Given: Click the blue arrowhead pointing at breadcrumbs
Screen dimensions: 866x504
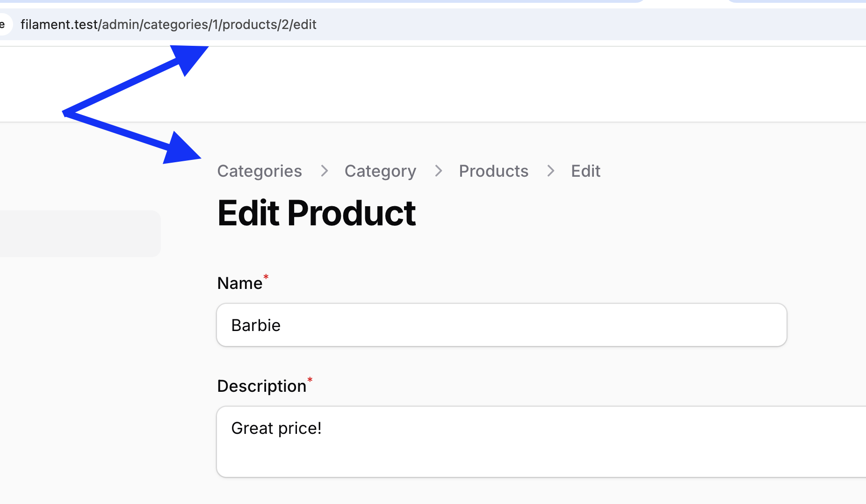Looking at the screenshot, I should click(x=180, y=150).
